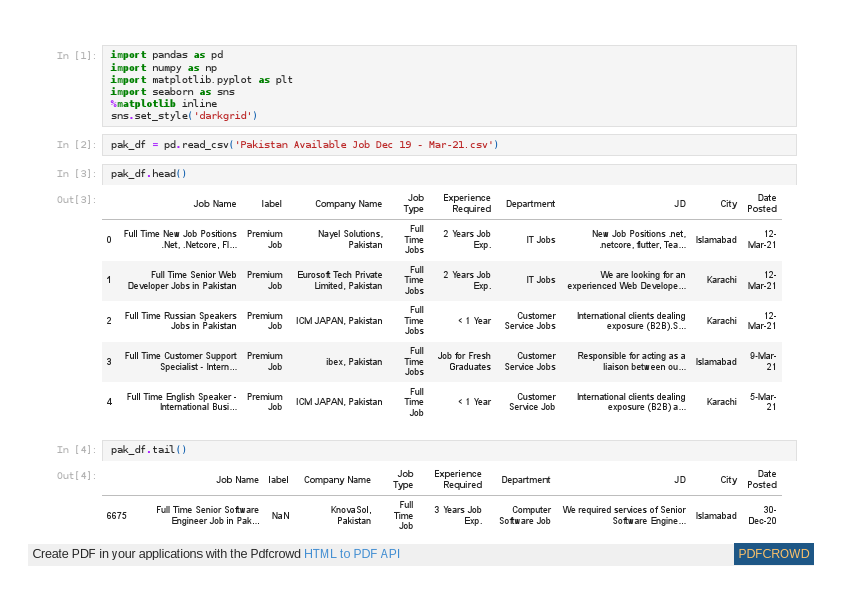Click 'Islamabad' city in row 0
The width and height of the screenshot is (842, 596).
pyautogui.click(x=716, y=240)
